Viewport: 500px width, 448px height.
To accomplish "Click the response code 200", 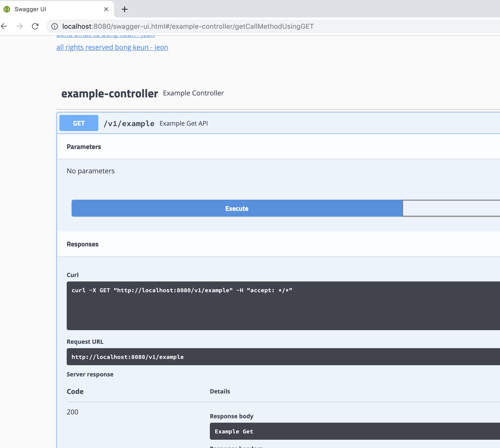I will tap(73, 412).
